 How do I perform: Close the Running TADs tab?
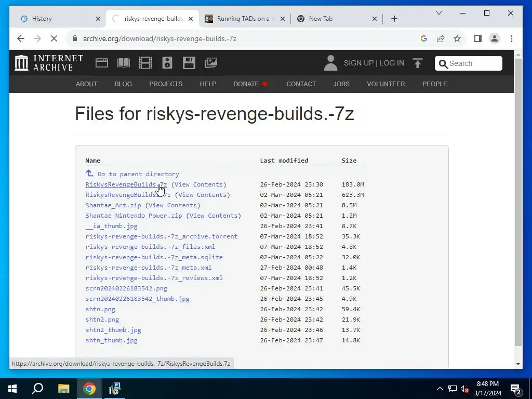click(283, 19)
